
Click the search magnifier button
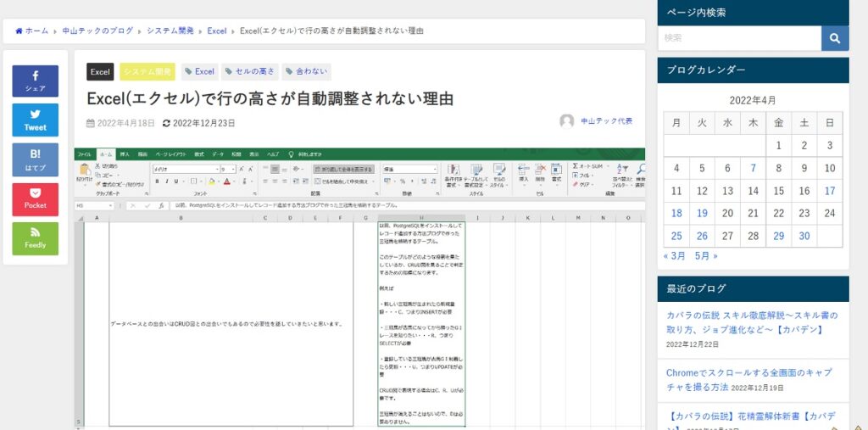click(x=835, y=38)
